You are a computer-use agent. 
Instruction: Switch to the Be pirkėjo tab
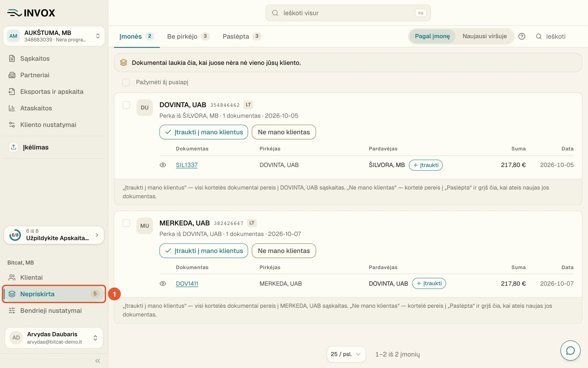pyautogui.click(x=188, y=36)
